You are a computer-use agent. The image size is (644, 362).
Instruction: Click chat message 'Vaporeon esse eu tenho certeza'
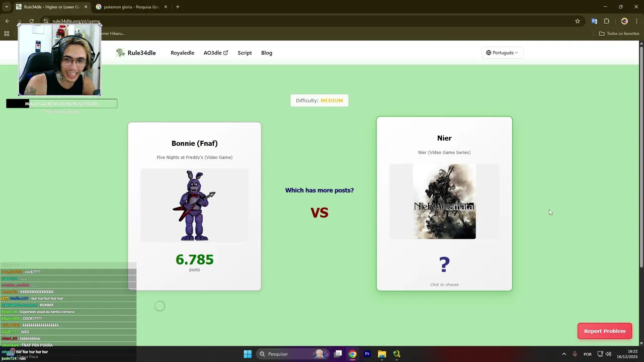[47, 312]
